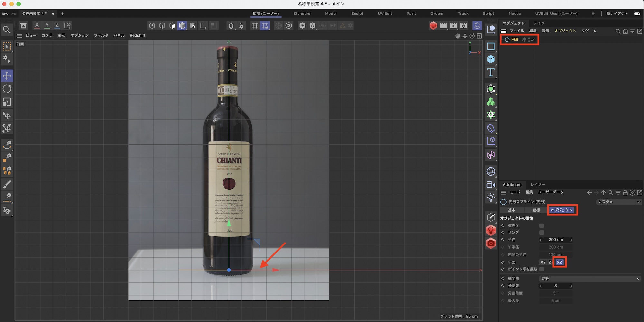Viewport: 644px width, 322px height.
Task: Open the search magnifier in left toolbar
Action: point(7,30)
